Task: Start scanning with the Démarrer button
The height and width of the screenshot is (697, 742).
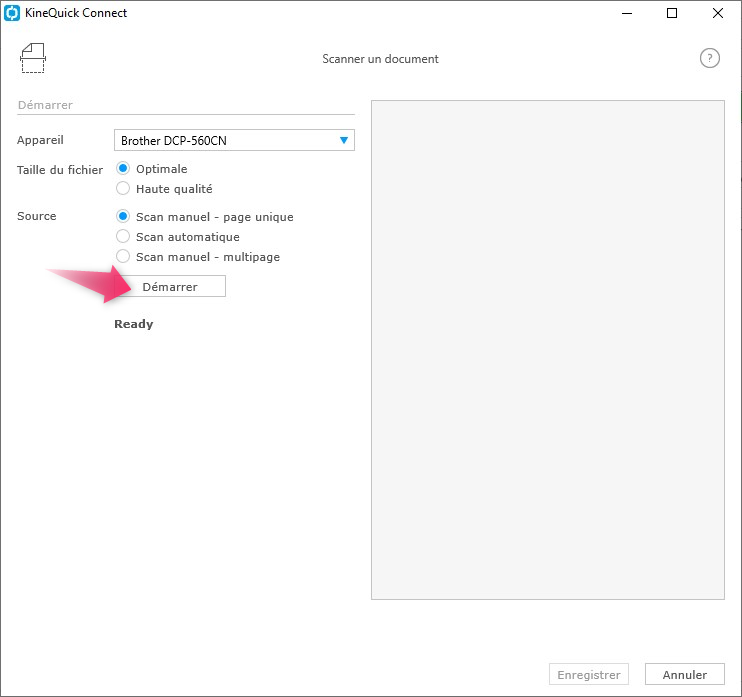Action: [x=170, y=286]
